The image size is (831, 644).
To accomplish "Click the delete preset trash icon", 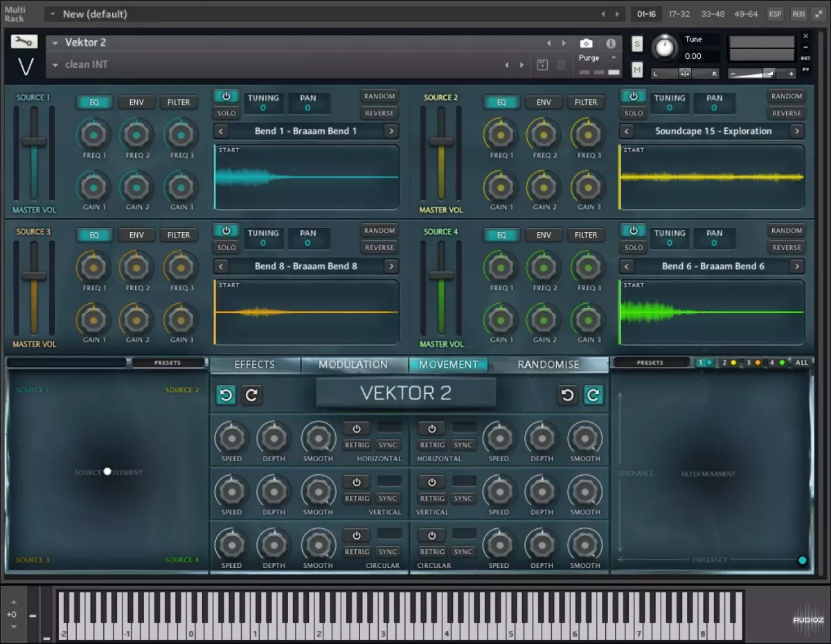I will [561, 64].
